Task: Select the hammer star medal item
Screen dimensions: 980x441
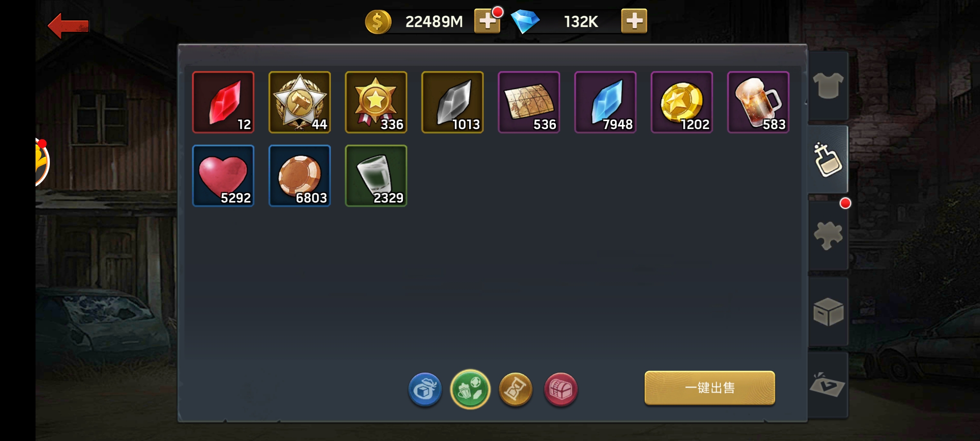Action: [300, 102]
